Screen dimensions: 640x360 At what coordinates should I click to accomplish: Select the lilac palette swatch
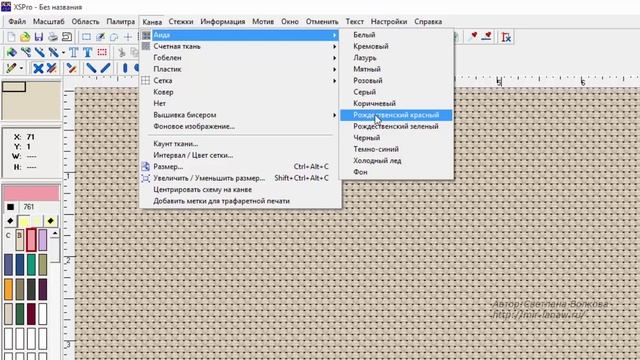[x=42, y=240]
